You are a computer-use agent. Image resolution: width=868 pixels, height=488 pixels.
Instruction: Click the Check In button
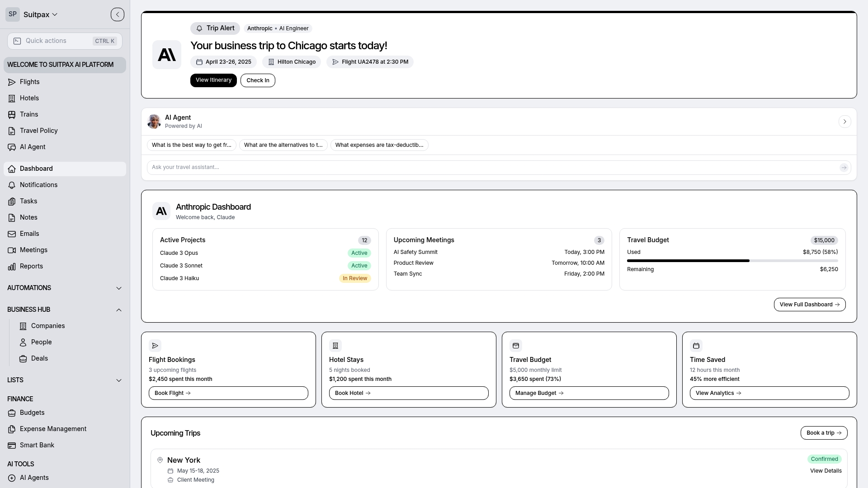(258, 80)
